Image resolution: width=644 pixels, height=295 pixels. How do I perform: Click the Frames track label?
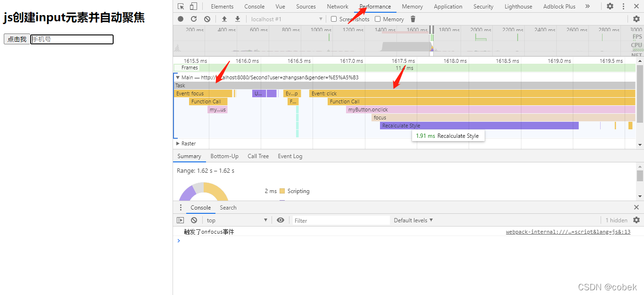coord(190,68)
